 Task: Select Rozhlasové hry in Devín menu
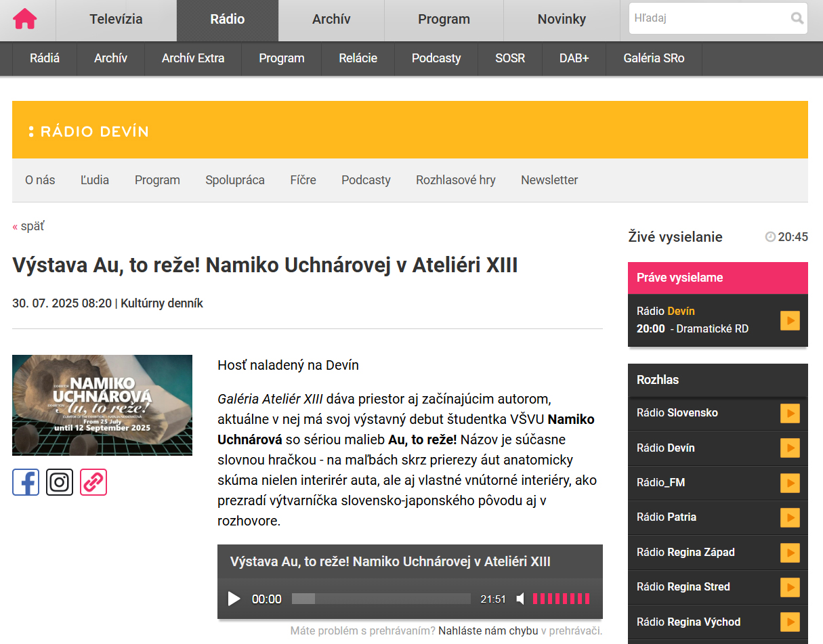click(x=455, y=180)
